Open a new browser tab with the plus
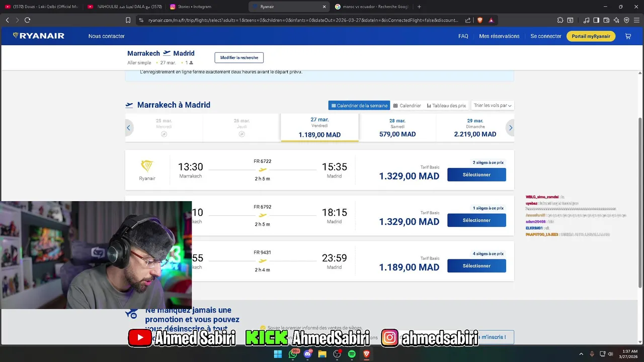Screen dimensions: 644x362 pyautogui.click(x=419, y=7)
